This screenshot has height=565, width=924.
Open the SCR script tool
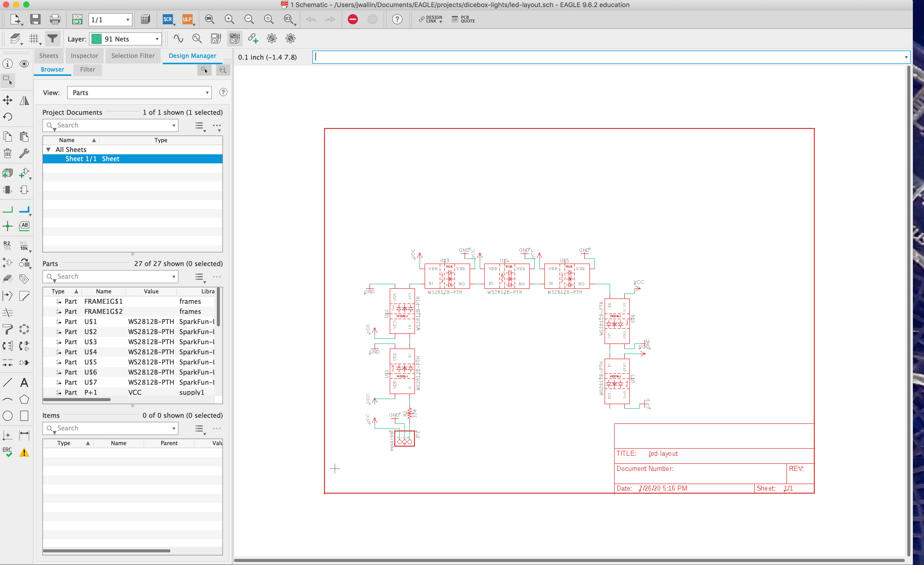click(x=168, y=19)
